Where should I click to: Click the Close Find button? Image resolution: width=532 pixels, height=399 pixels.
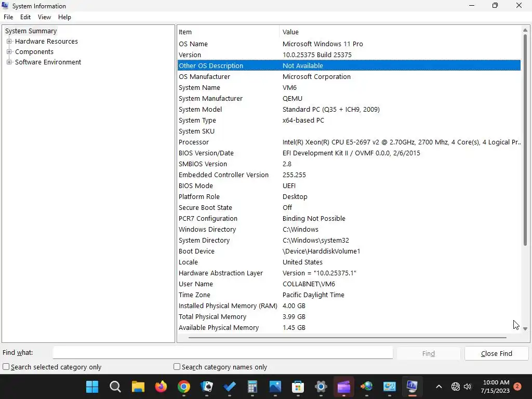click(x=496, y=353)
